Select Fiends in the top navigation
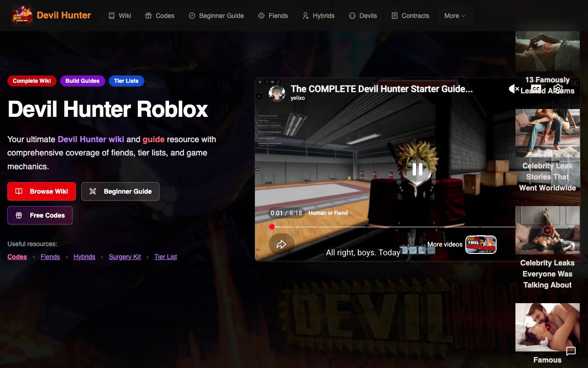Screen dimensions: 588x368 coord(273,16)
